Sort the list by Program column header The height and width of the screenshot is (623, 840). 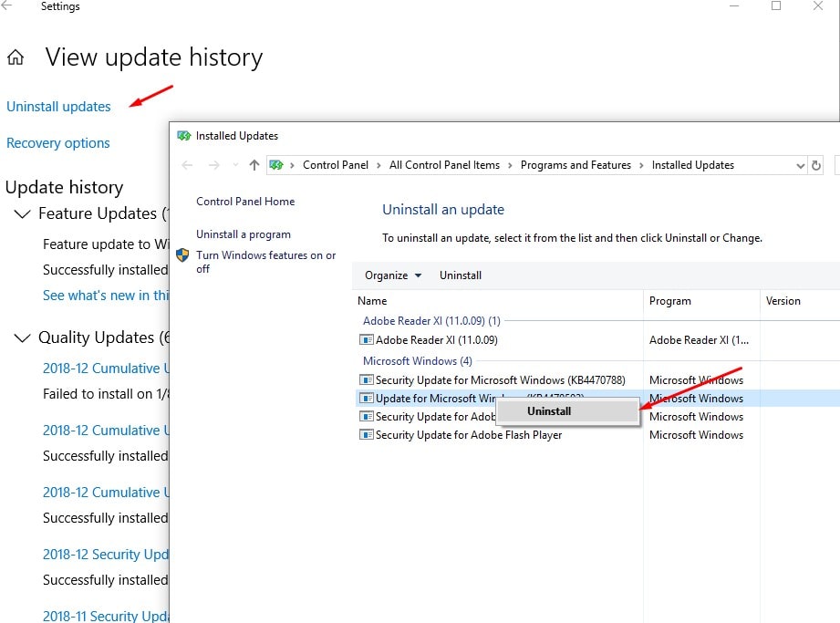point(670,301)
